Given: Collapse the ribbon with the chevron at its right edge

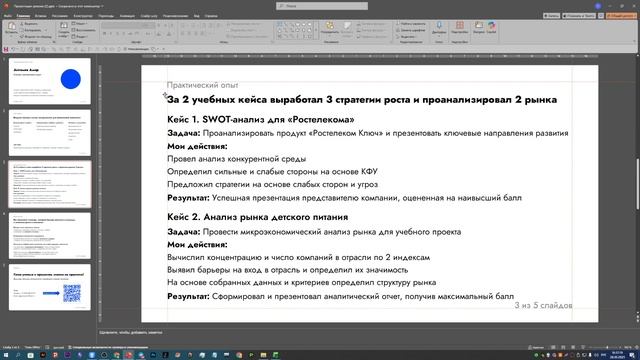Looking at the screenshot, I should (634, 41).
